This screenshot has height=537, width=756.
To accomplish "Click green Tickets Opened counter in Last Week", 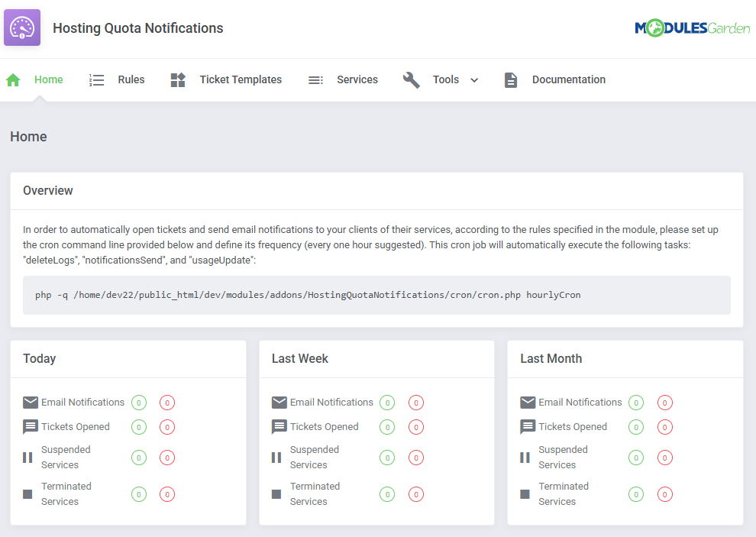I will (x=387, y=427).
